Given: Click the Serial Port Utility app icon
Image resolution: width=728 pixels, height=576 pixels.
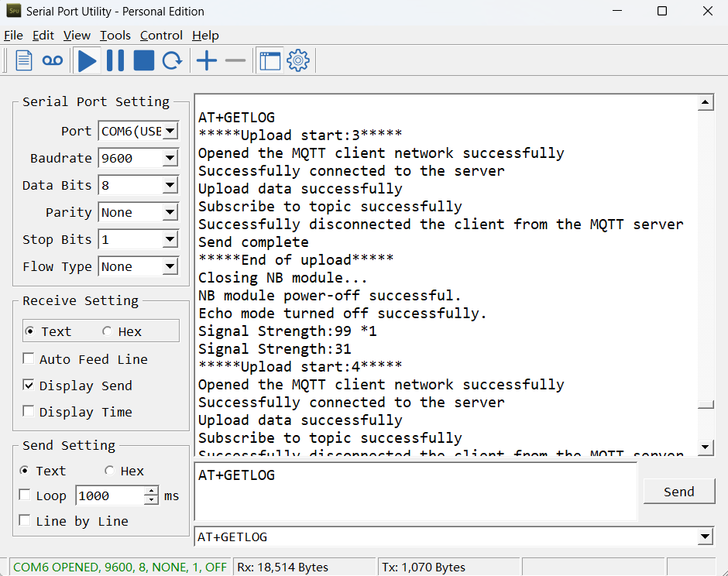Looking at the screenshot, I should click(13, 11).
